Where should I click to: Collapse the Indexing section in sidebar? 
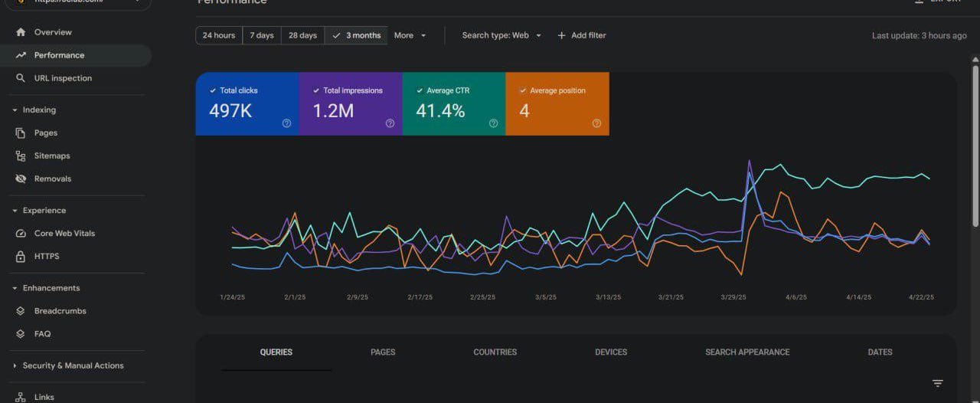(15, 110)
